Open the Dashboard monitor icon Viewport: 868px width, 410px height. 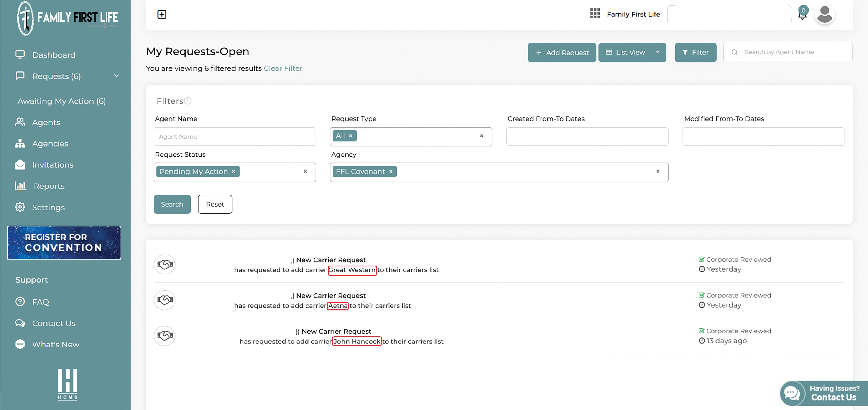(20, 55)
